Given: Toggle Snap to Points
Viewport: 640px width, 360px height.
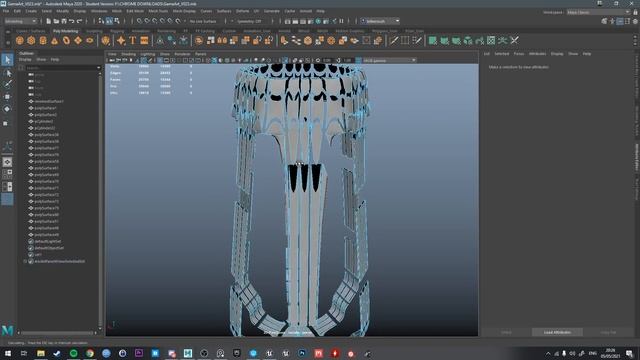Looking at the screenshot, I should click(x=155, y=21).
